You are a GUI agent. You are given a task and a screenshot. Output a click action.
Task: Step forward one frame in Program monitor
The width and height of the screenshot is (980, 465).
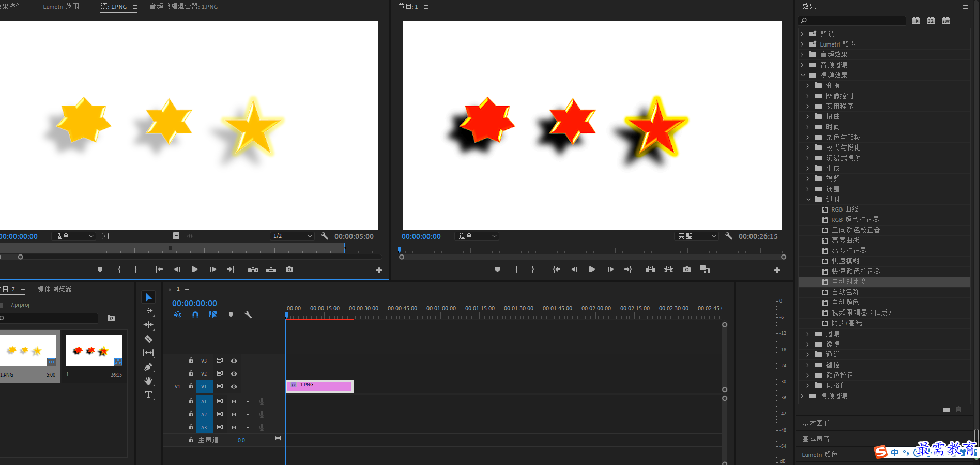pyautogui.click(x=610, y=269)
